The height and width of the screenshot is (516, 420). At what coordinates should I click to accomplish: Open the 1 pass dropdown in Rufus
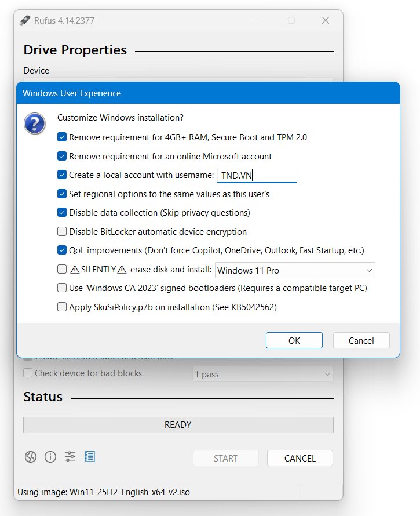point(263,374)
